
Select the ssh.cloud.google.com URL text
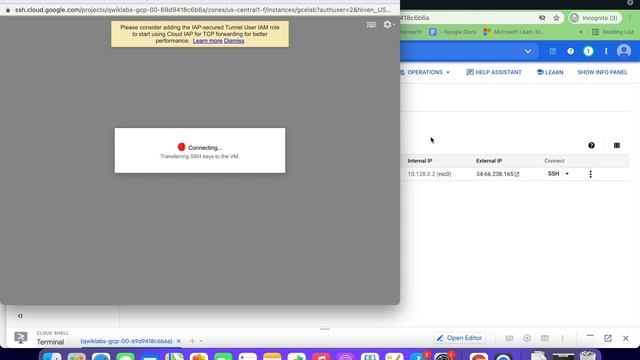pyautogui.click(x=202, y=10)
